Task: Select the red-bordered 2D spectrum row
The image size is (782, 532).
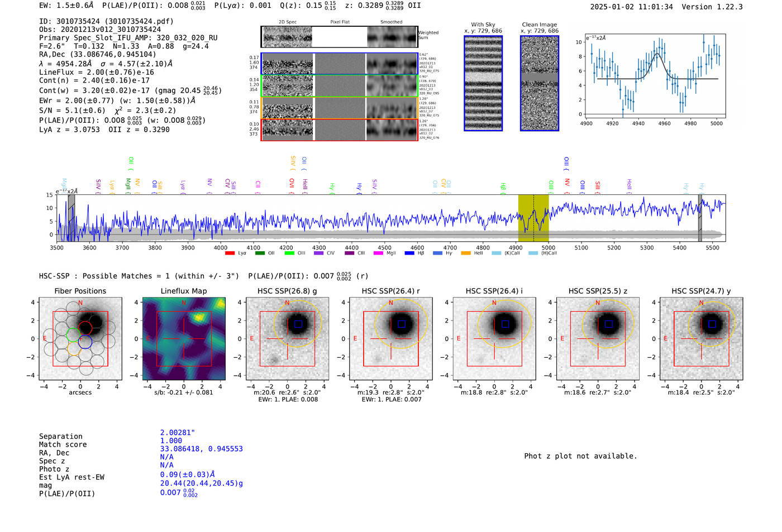Action: pyautogui.click(x=339, y=130)
